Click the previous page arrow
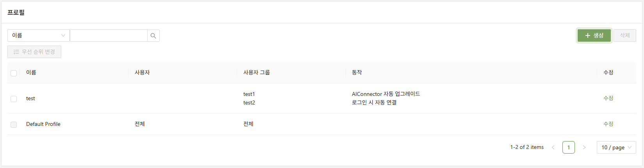This screenshot has width=644, height=168. point(553,147)
